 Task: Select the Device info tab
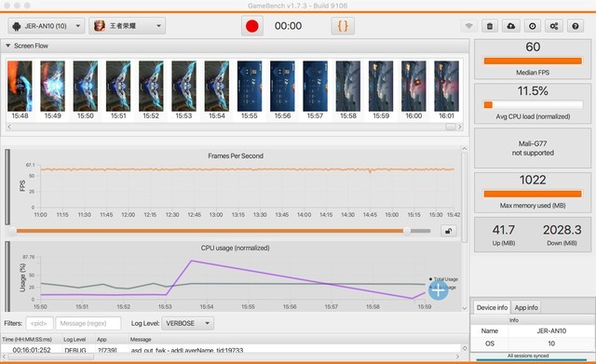(x=492, y=307)
